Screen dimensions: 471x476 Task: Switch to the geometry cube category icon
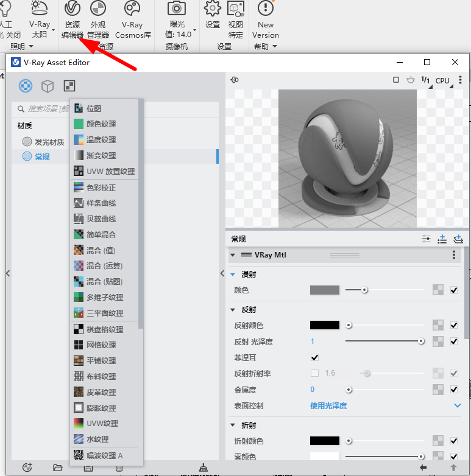48,86
